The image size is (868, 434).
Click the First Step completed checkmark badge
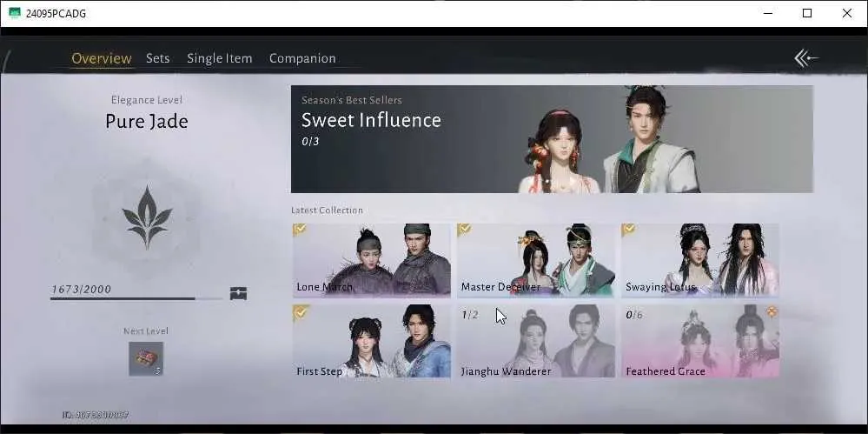tap(301, 312)
